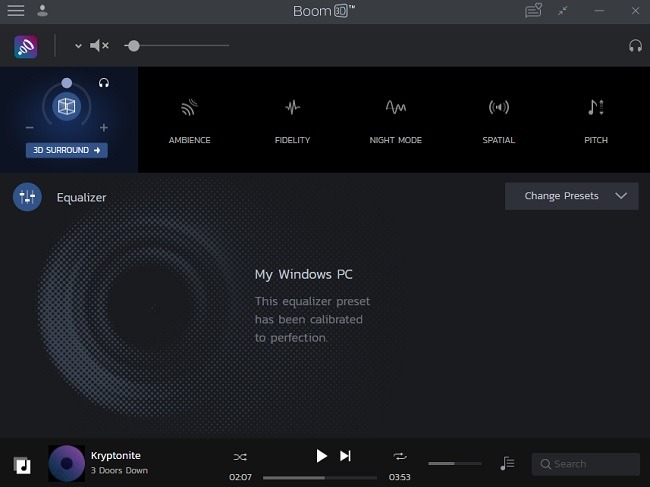
Task: Open the feedback message icon
Action: coord(533,10)
